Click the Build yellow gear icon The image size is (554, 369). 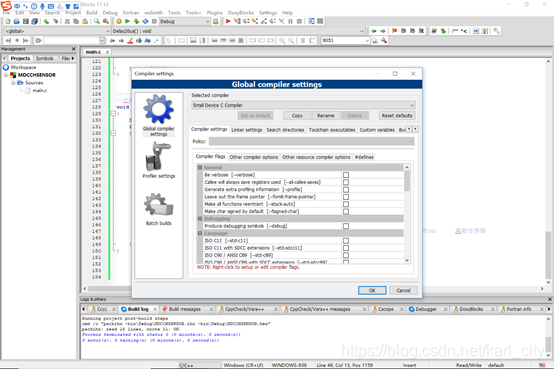click(x=119, y=22)
